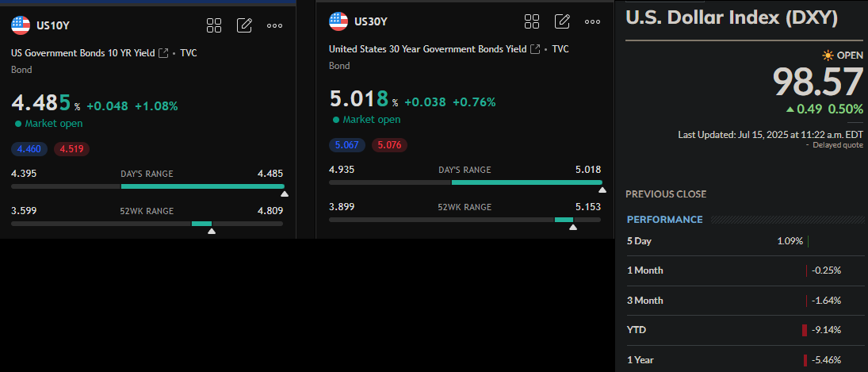The width and height of the screenshot is (868, 372).
Task: Click the Delayed quote note
Action: pyautogui.click(x=837, y=145)
